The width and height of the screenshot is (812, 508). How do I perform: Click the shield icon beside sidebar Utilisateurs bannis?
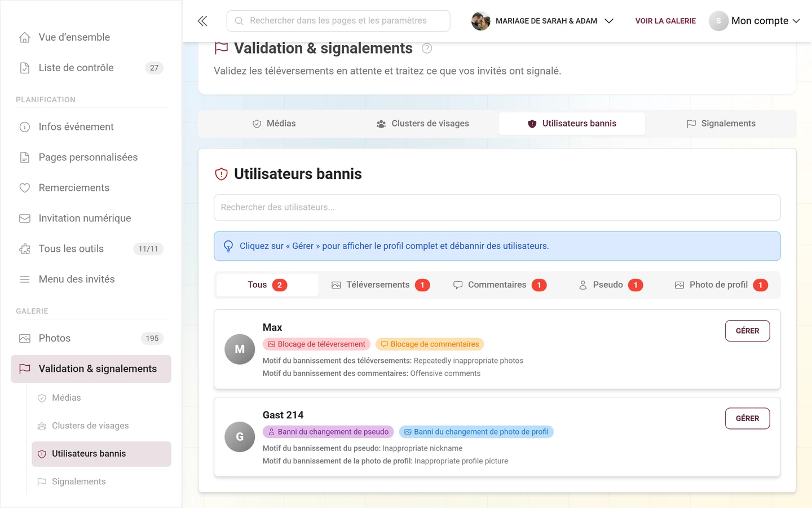coord(42,454)
